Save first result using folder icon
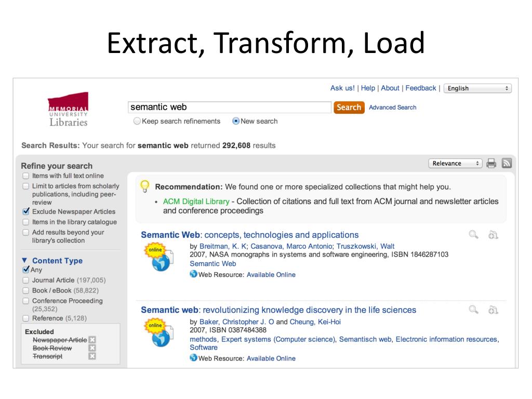532x399 pixels. pos(493,235)
